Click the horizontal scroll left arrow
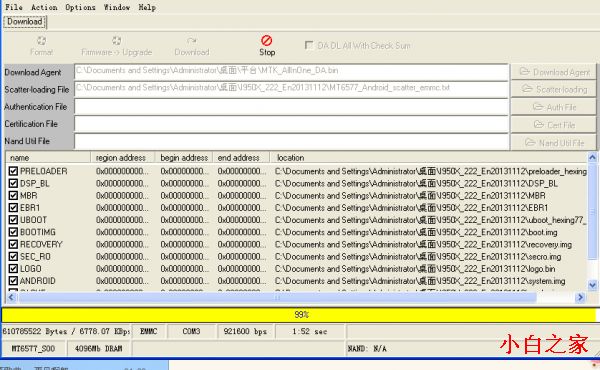The width and height of the screenshot is (600, 370). click(x=11, y=297)
